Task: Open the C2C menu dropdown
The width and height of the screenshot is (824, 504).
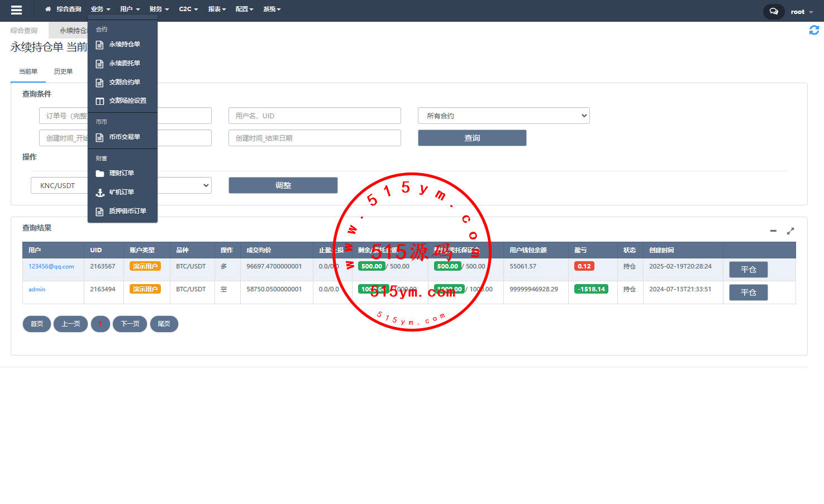Action: point(188,9)
